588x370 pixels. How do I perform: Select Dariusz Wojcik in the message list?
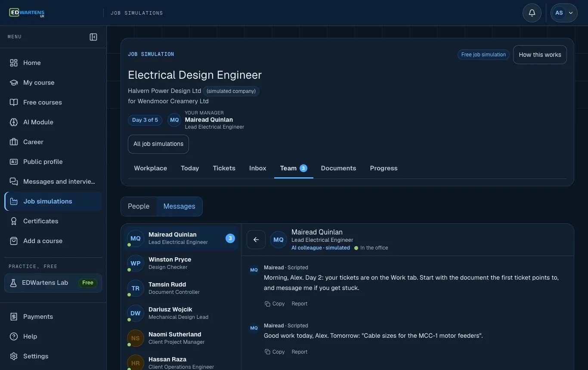181,313
